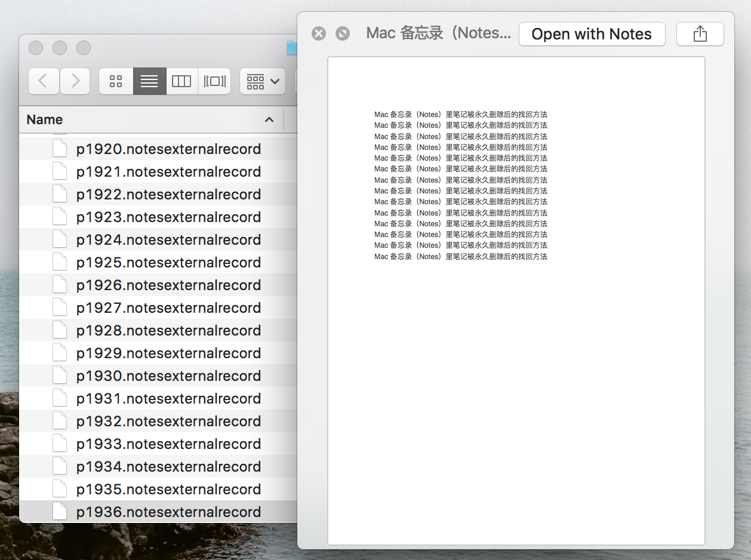Click file icon of p1922.notesexternalrecord
Viewport: 751px width, 560px height.
coord(60,193)
